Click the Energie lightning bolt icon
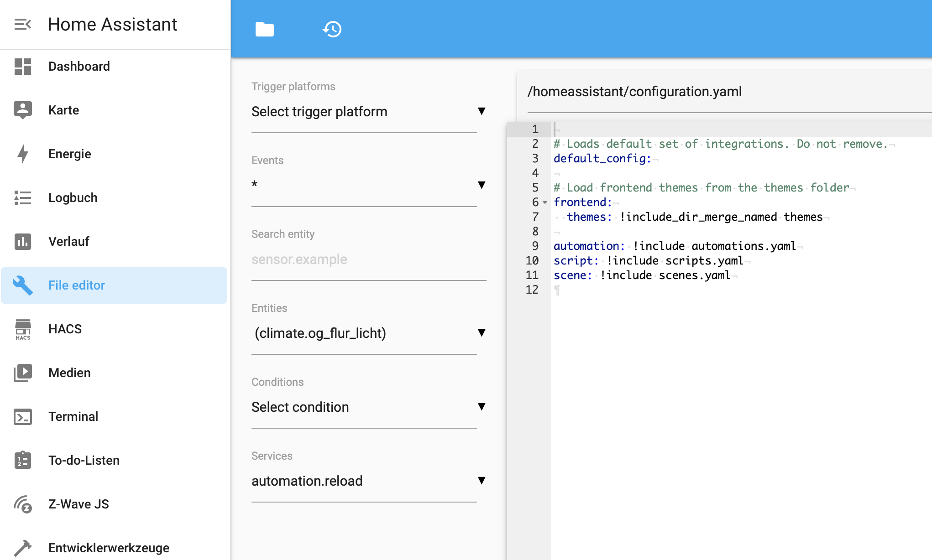Screen dimensions: 932x560 click(23, 154)
